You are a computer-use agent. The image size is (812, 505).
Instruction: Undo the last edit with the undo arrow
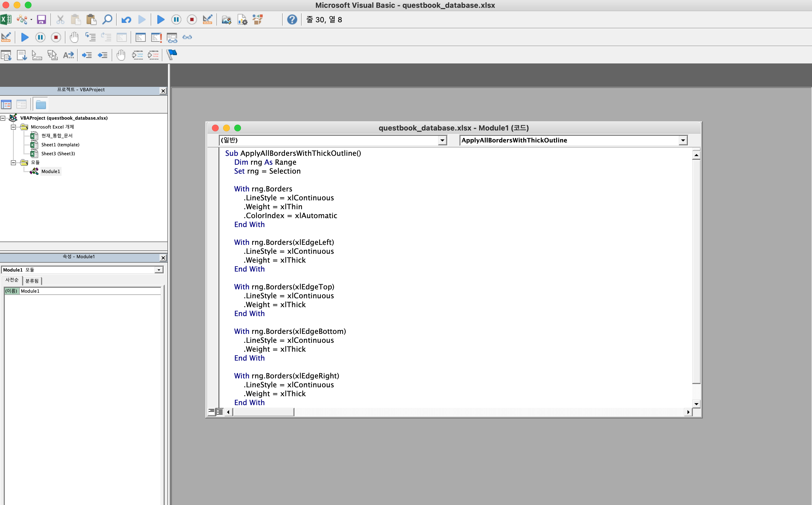(x=126, y=20)
